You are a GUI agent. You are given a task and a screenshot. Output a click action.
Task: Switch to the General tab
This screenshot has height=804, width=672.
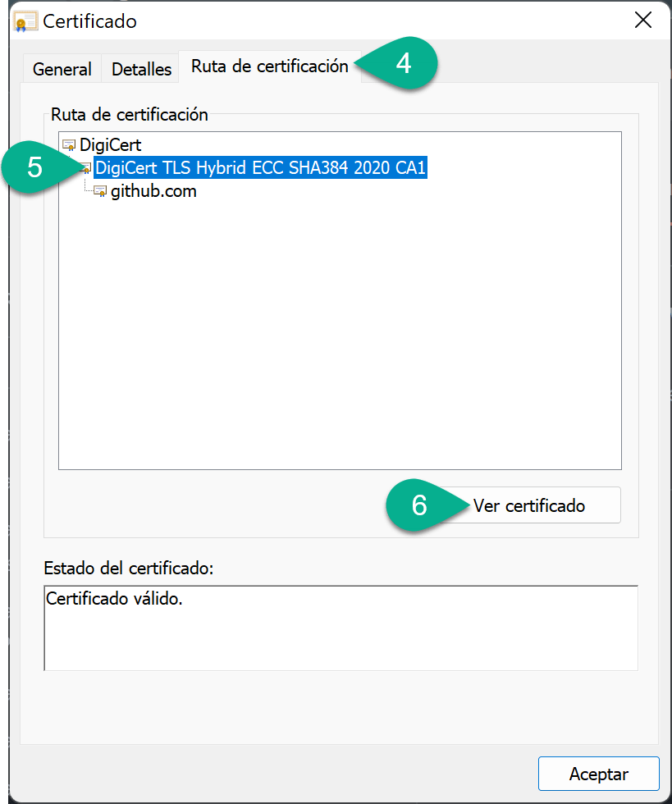click(x=62, y=70)
